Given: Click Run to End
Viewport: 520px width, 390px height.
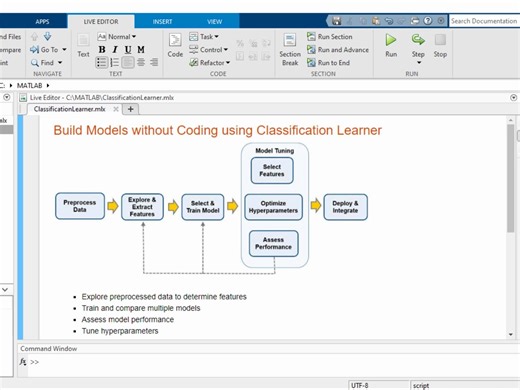Looking at the screenshot, I should click(x=328, y=63).
